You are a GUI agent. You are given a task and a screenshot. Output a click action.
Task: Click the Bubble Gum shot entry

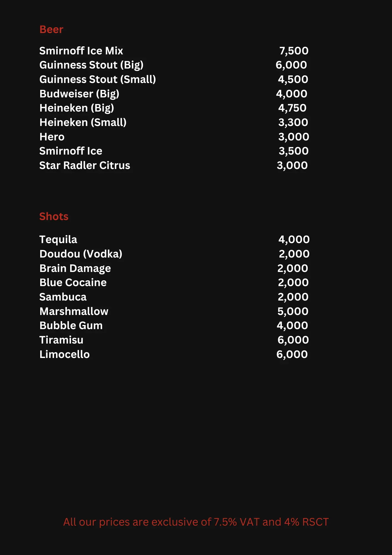[x=71, y=326]
